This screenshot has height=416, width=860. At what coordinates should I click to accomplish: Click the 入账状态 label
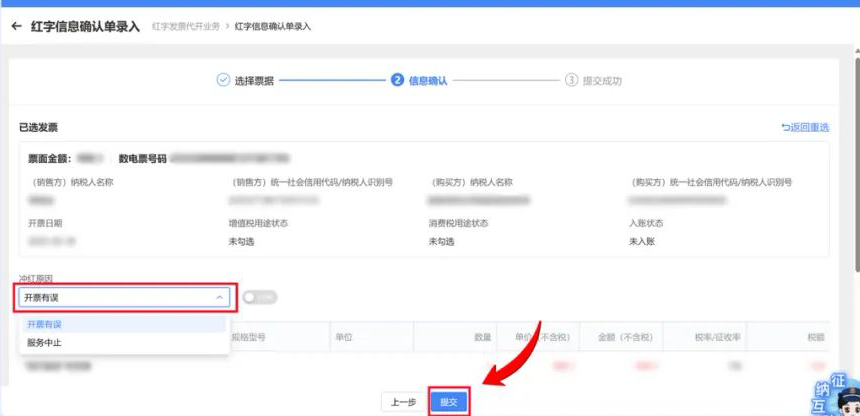646,223
